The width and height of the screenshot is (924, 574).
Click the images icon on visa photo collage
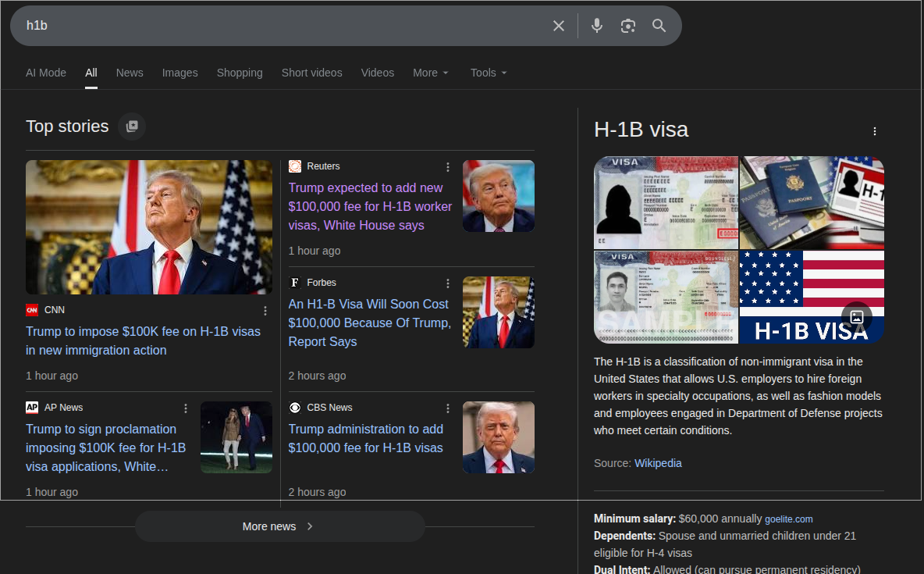pyautogui.click(x=857, y=317)
